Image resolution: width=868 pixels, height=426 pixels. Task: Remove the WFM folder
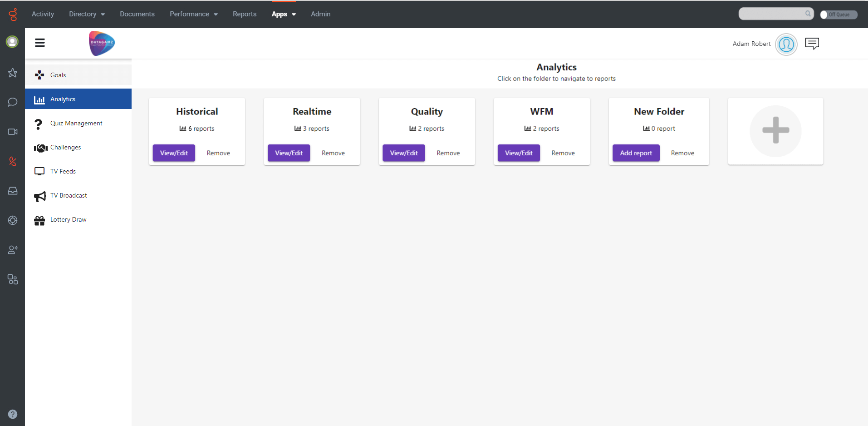(563, 153)
